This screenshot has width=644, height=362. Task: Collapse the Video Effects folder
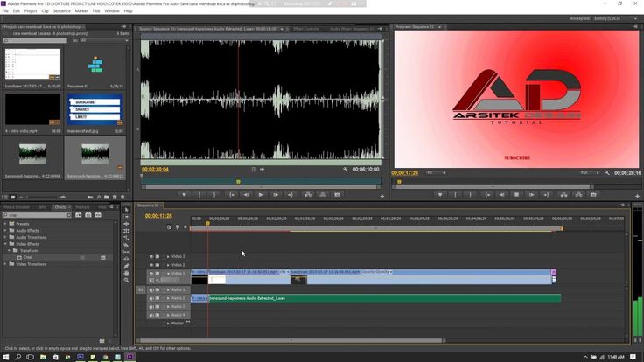click(4, 244)
